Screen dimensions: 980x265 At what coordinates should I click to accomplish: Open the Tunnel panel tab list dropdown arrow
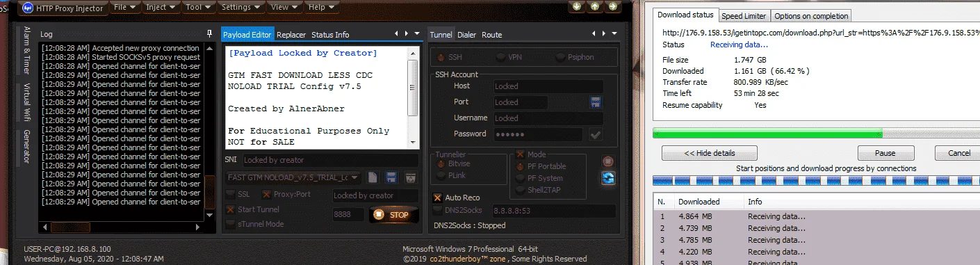[614, 33]
